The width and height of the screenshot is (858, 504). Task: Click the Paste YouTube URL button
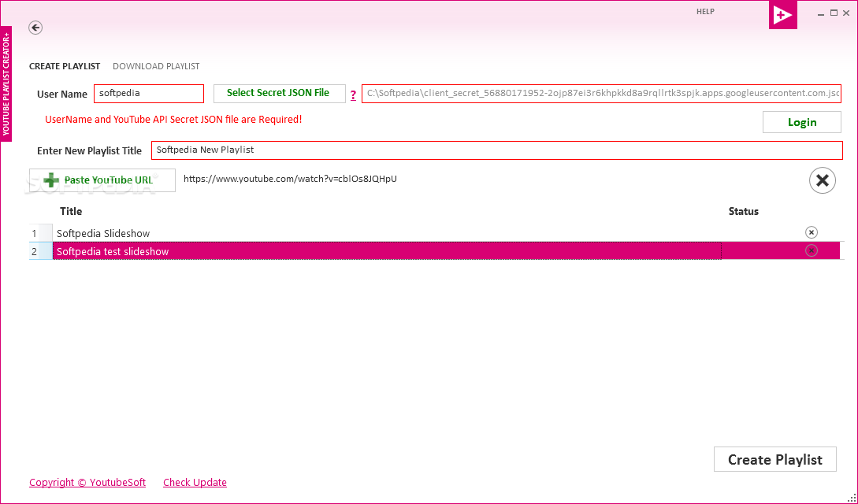102,180
